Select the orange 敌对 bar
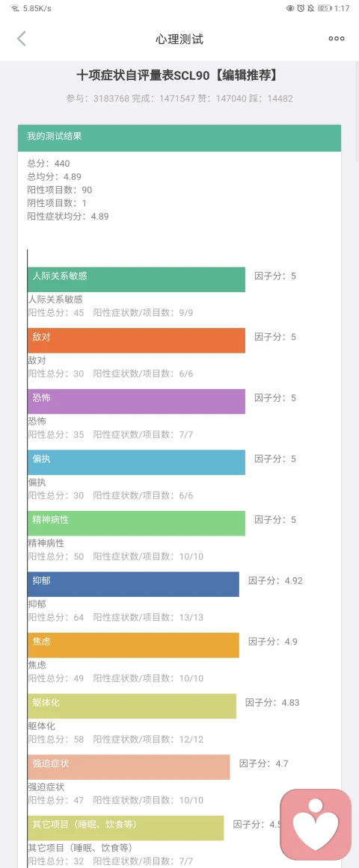359x868 pixels. click(x=136, y=341)
